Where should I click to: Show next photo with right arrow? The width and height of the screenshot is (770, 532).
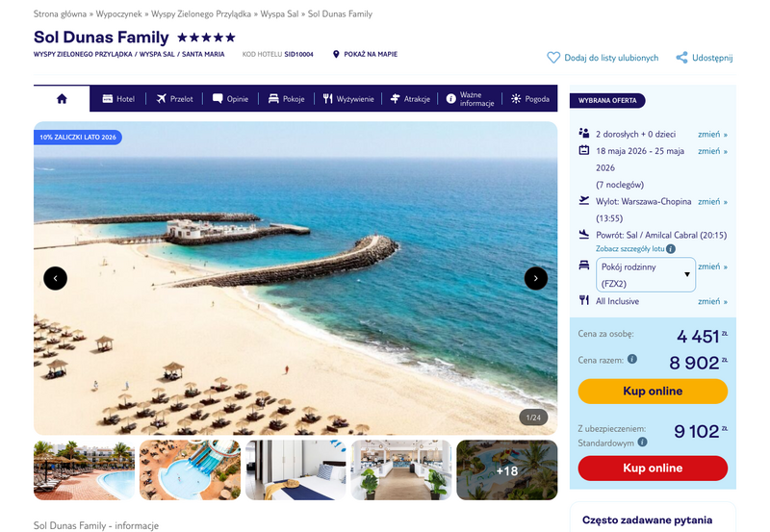[x=536, y=278]
